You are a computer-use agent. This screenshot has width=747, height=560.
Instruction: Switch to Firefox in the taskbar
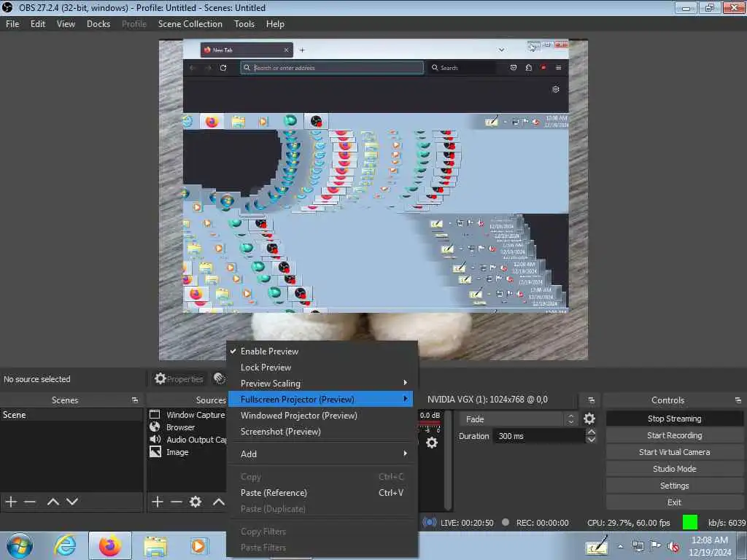coord(110,545)
